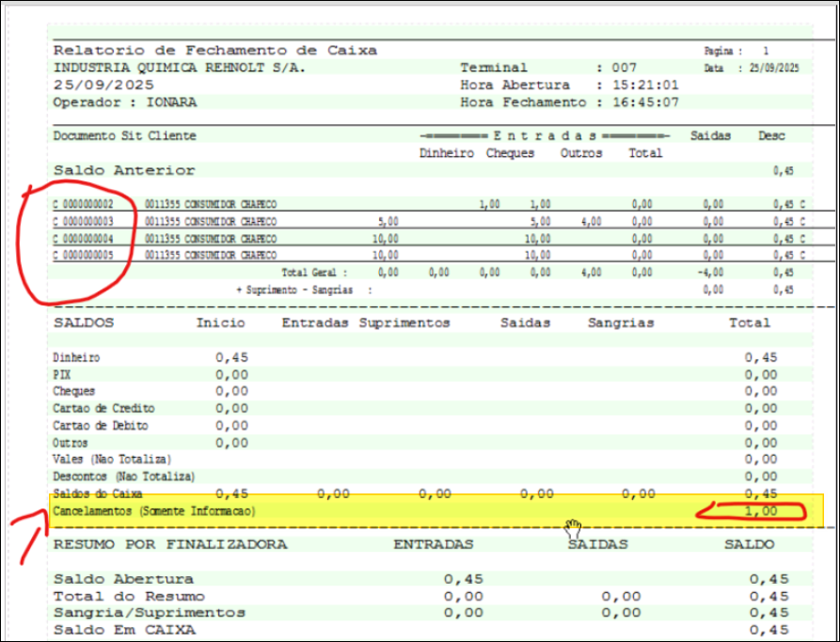Click Cancelamentos (Somente Informacao) label

(154, 511)
